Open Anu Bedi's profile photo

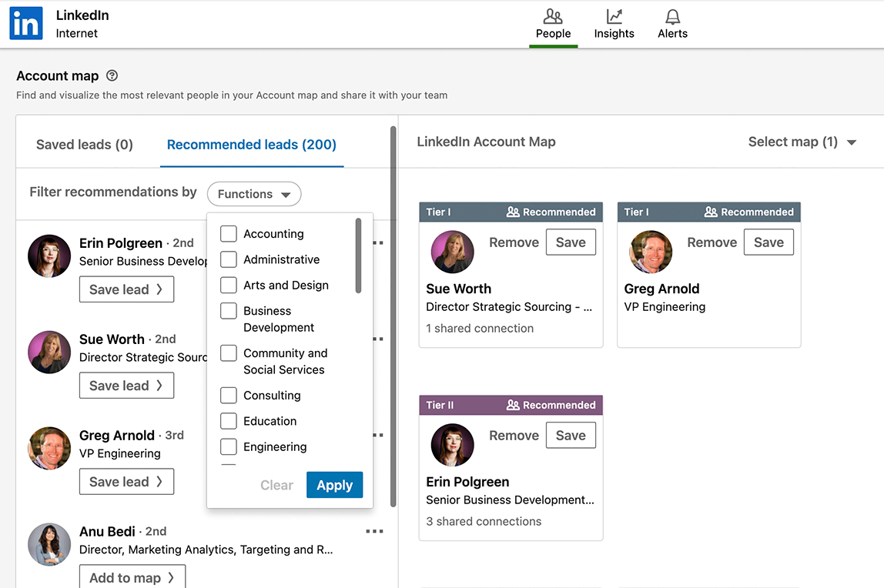(49, 544)
